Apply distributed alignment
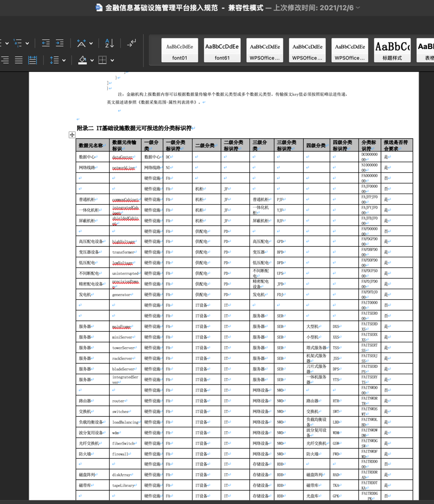This screenshot has height=504, width=434. [x=32, y=60]
